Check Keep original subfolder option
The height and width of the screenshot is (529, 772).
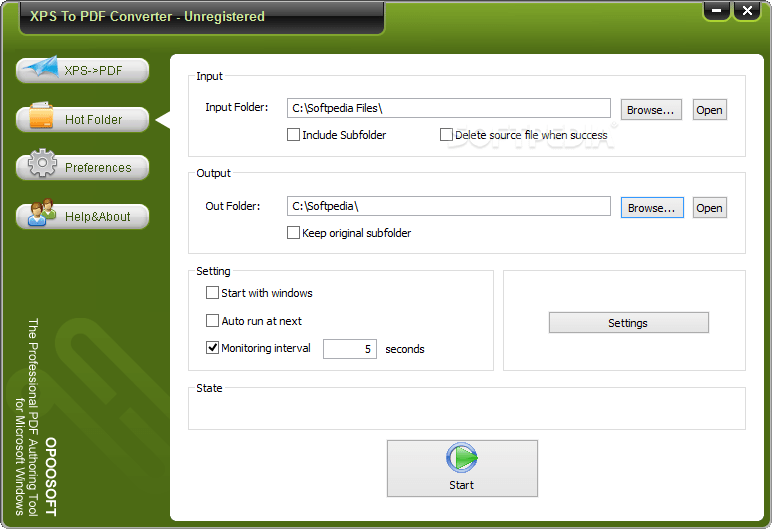(293, 232)
